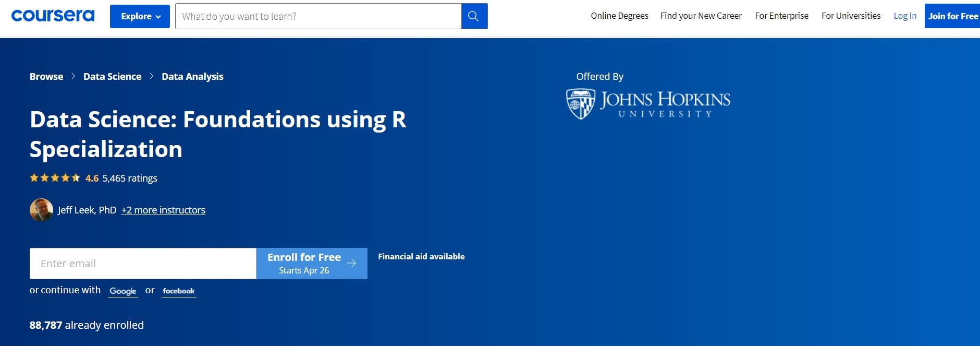Click the Coursera logo
Viewport: 980px width, 346px height.
pos(53,16)
